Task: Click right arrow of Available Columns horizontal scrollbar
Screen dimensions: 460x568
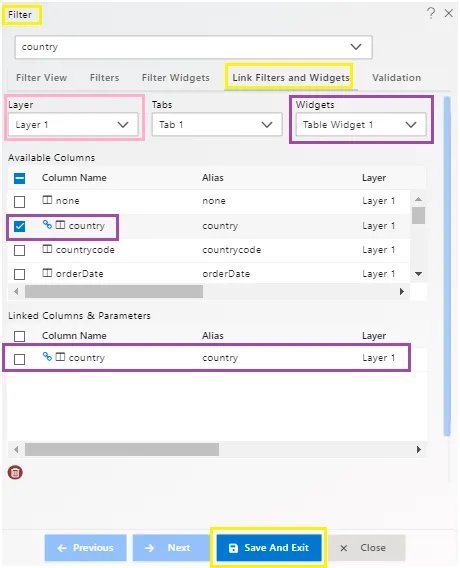Action: (401, 291)
